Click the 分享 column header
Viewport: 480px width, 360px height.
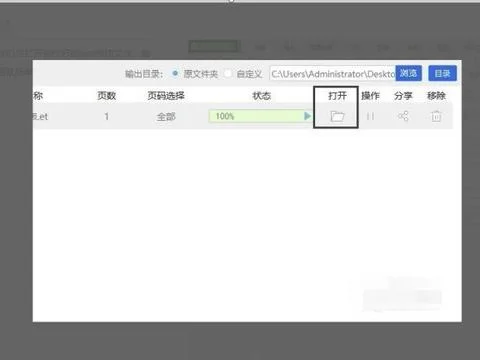[403, 96]
